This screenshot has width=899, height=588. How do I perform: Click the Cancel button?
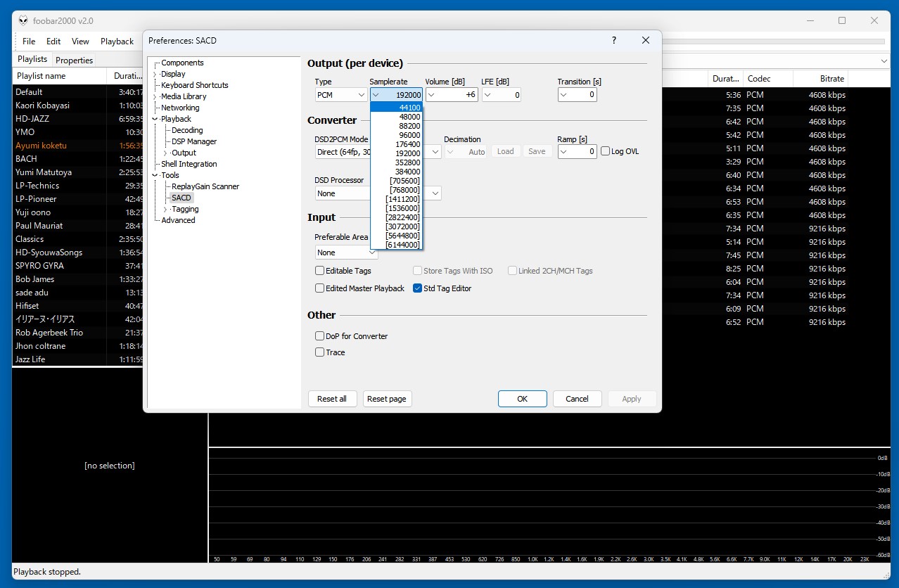coord(577,399)
